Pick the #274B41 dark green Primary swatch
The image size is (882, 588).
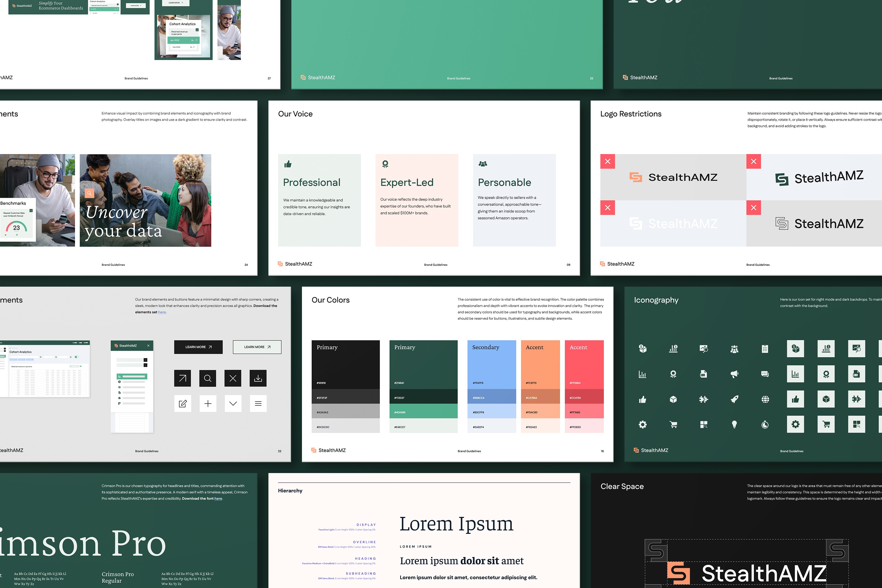423,365
